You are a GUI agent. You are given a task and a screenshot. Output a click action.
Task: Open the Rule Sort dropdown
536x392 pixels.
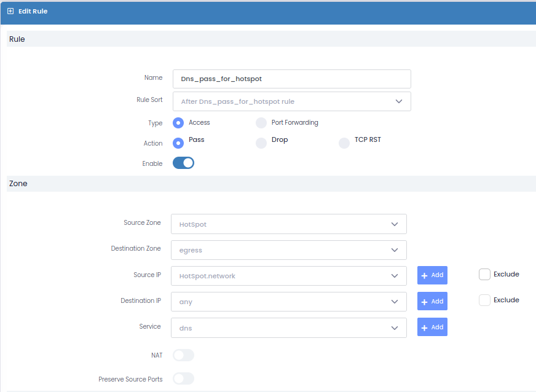[x=291, y=101]
